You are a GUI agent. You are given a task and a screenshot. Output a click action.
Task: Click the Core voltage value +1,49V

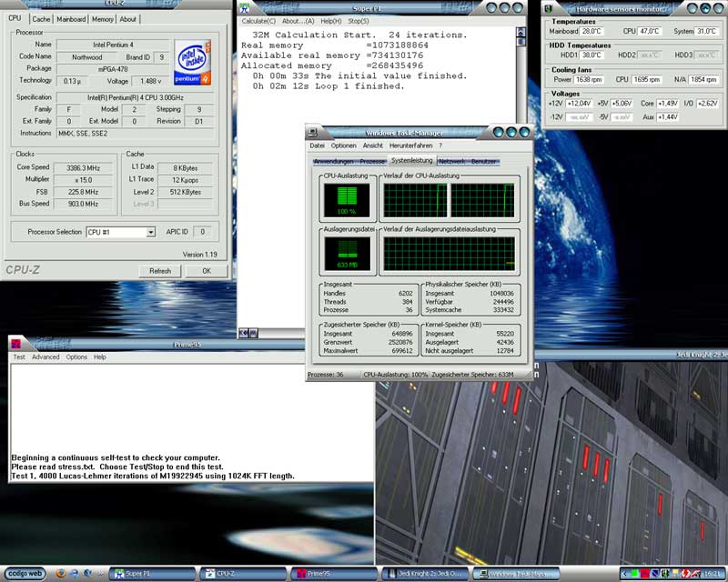[667, 104]
